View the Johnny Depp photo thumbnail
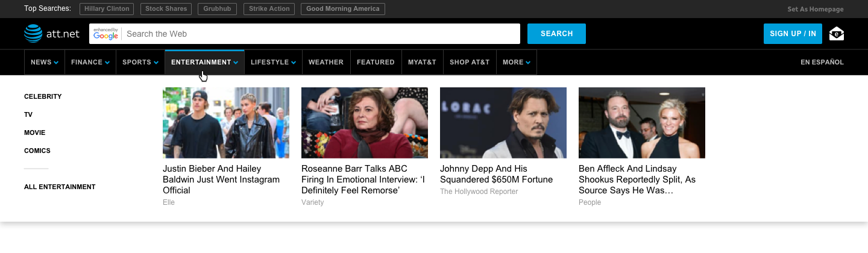Screen dimensions: 868x253 [503, 123]
